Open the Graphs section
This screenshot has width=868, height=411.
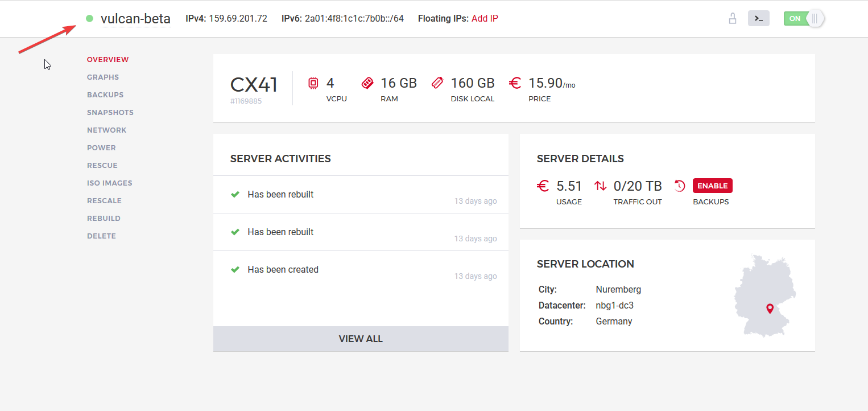coord(103,77)
